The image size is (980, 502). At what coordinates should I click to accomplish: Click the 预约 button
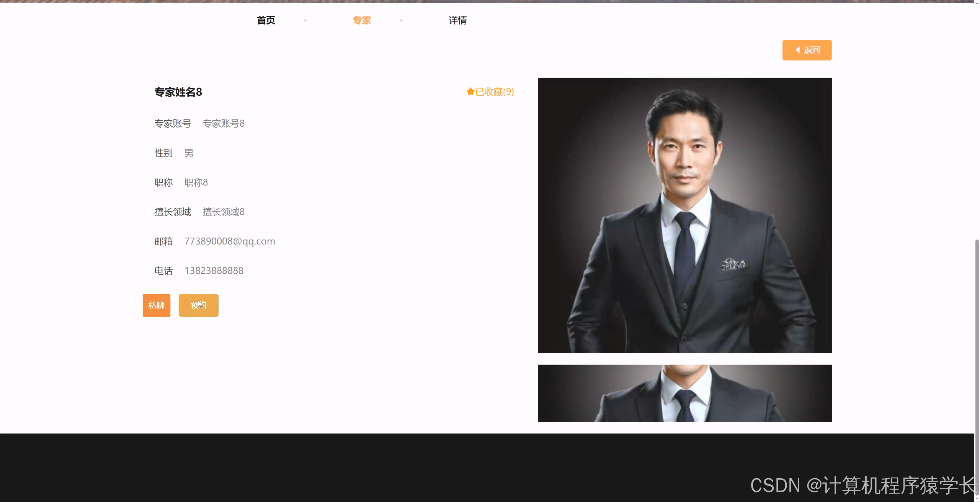(x=198, y=305)
